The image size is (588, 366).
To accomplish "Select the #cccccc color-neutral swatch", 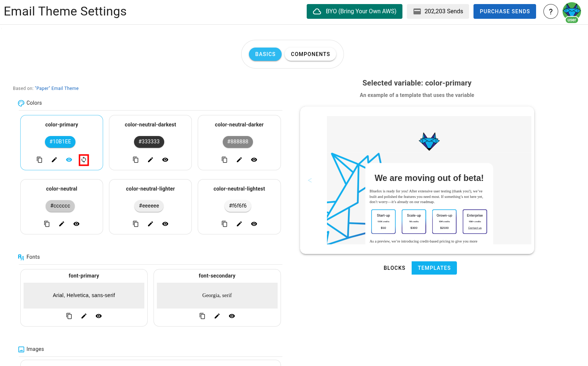I will (60, 206).
